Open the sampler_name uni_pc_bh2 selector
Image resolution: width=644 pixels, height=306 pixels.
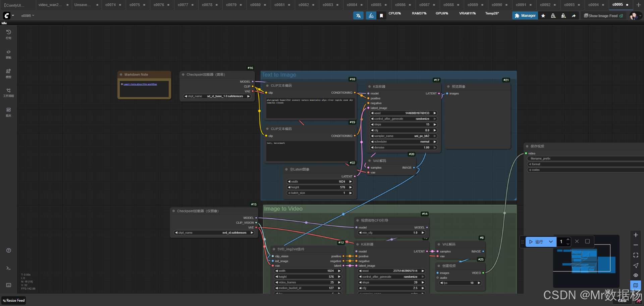point(404,136)
